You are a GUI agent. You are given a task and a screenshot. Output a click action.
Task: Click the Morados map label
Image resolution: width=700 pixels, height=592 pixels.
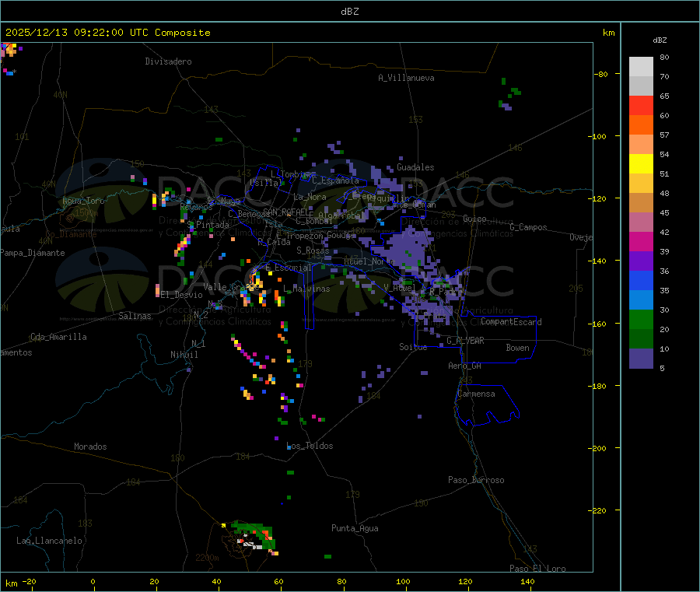[91, 447]
